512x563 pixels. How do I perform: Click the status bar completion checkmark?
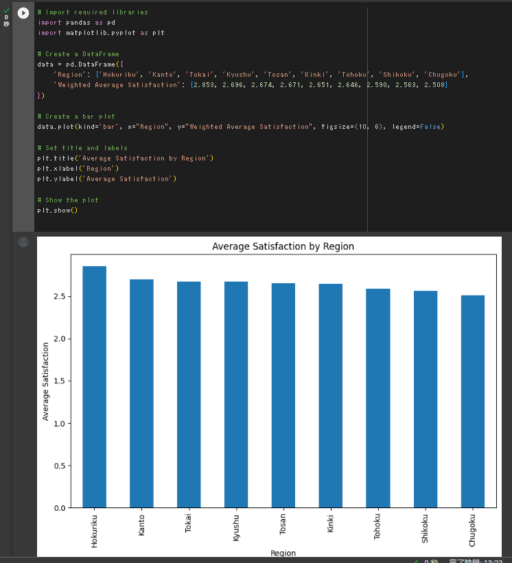[x=416, y=561]
